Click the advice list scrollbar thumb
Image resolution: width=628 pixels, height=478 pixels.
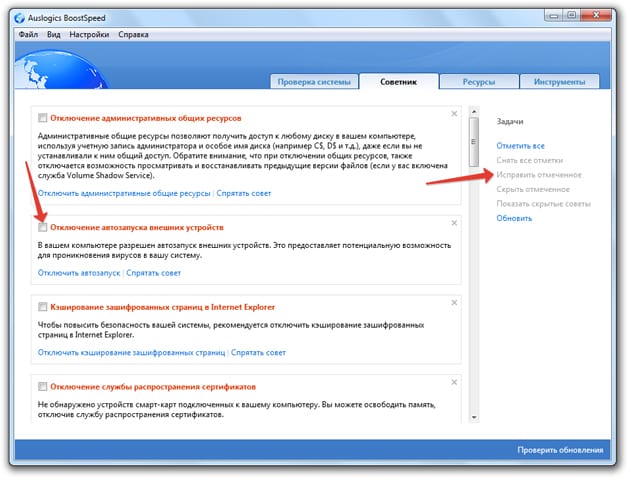474,142
